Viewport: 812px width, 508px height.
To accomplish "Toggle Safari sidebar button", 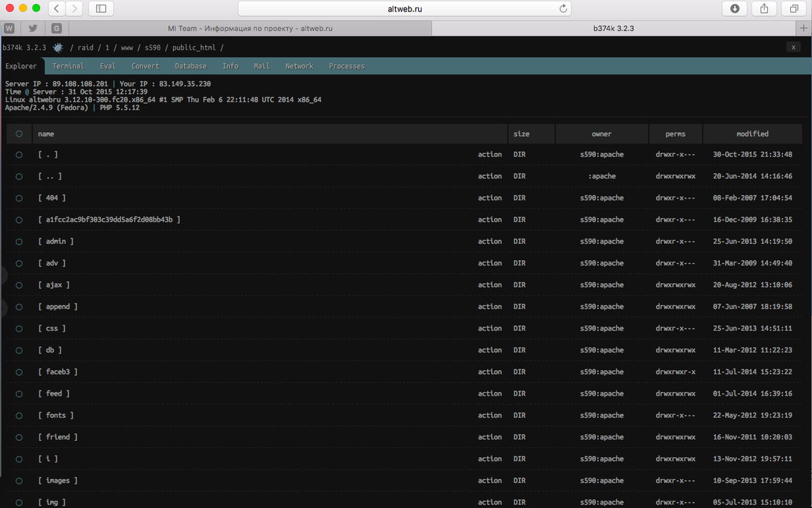I will pos(101,9).
